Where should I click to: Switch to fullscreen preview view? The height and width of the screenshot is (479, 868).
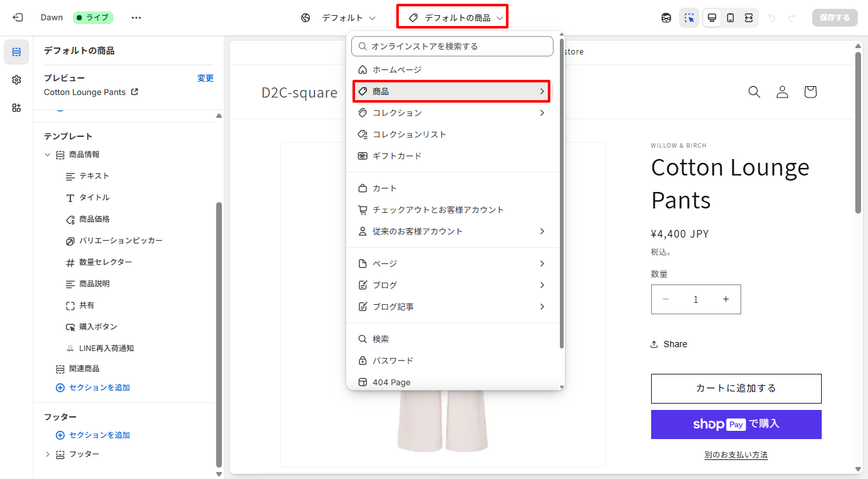(749, 18)
